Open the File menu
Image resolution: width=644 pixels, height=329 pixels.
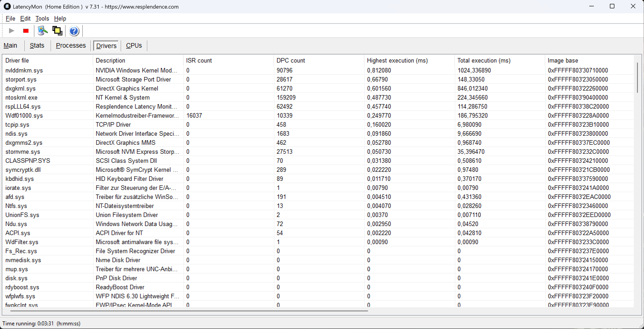pyautogui.click(x=10, y=19)
